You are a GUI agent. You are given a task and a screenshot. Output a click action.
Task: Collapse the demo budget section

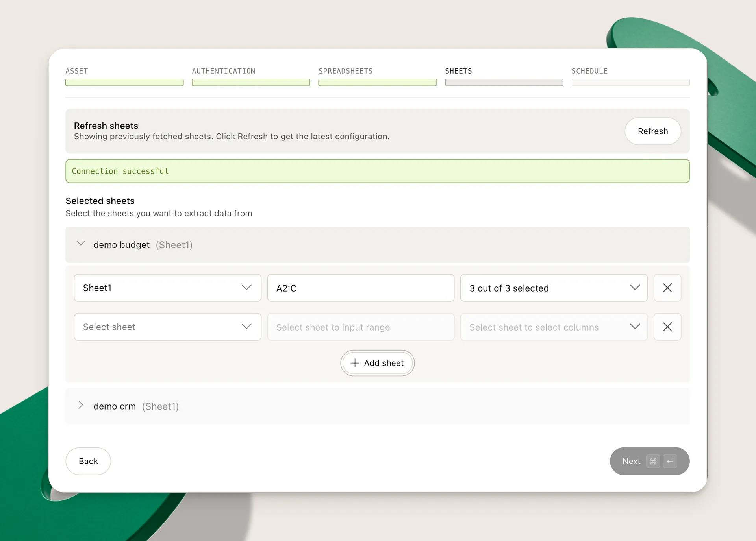81,244
